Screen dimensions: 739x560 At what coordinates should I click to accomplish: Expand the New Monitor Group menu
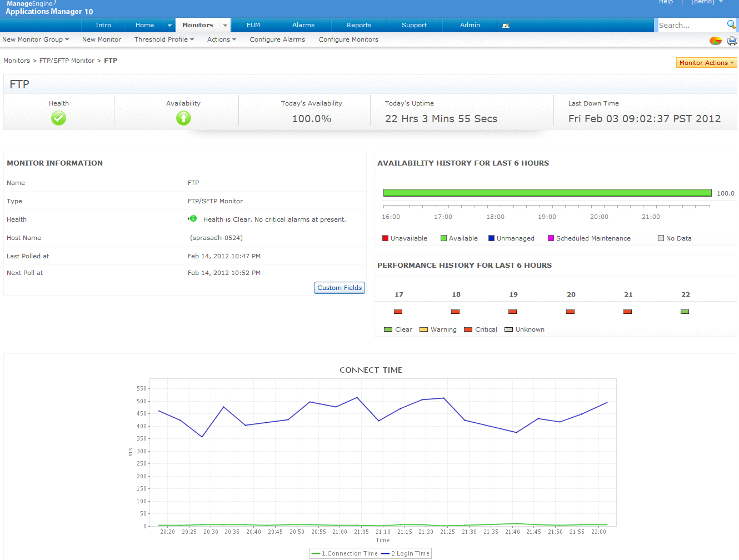36,39
